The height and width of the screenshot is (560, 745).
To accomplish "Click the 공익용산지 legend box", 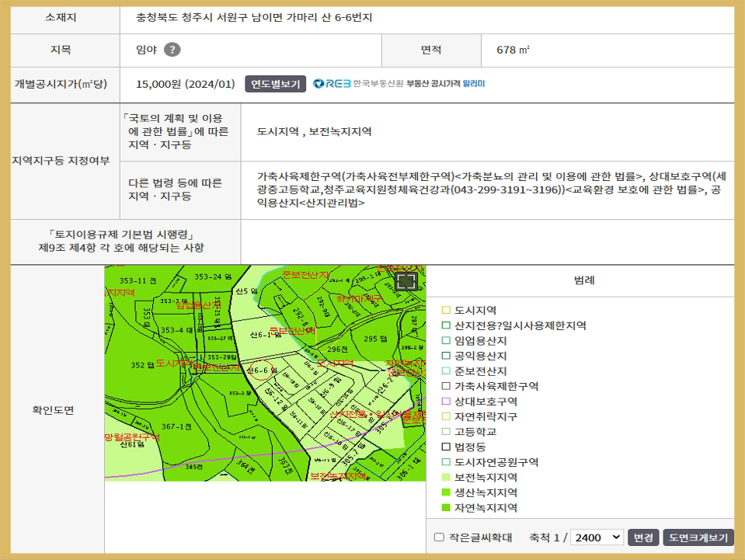I will tap(446, 356).
